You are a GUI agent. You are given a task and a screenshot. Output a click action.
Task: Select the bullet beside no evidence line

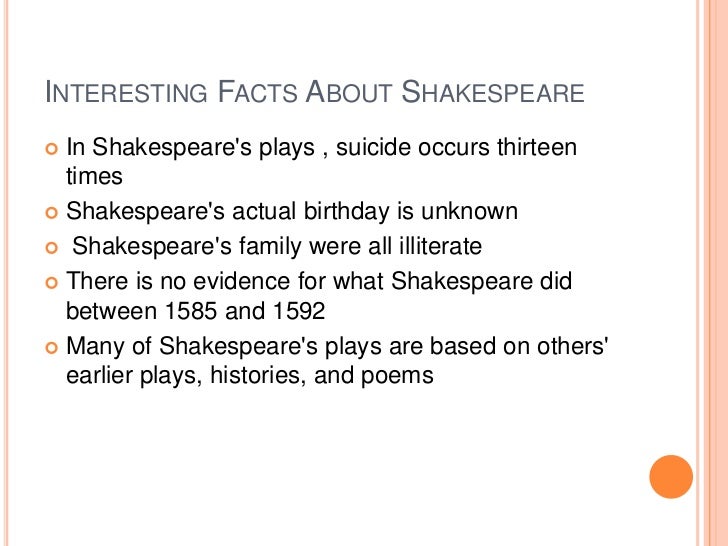click(52, 282)
